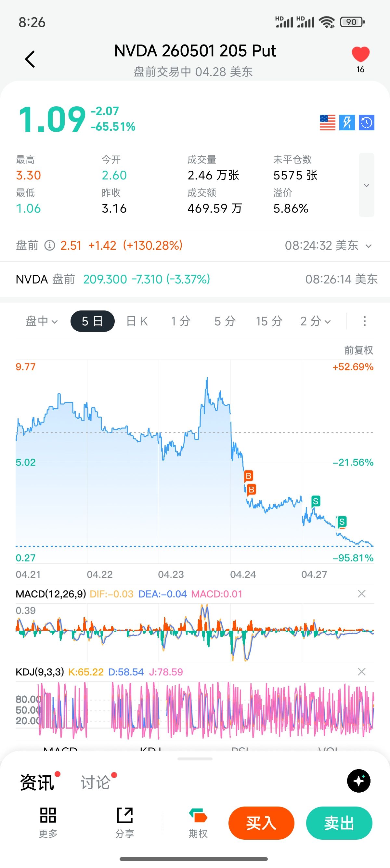The width and height of the screenshot is (390, 868).
Task: Tap the 讨论 discussion tab
Action: click(x=96, y=782)
